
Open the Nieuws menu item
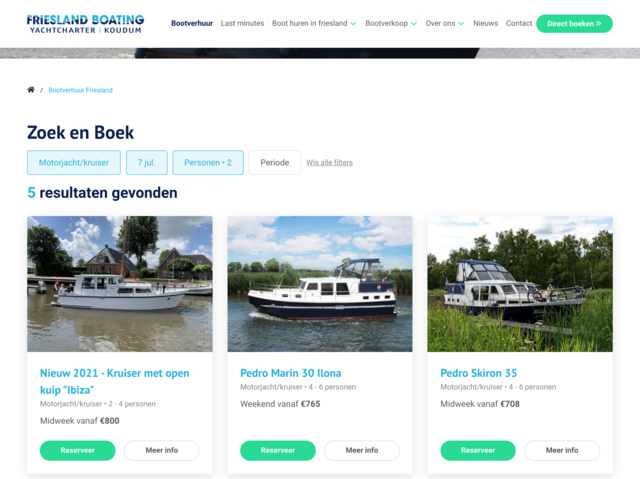tap(485, 23)
